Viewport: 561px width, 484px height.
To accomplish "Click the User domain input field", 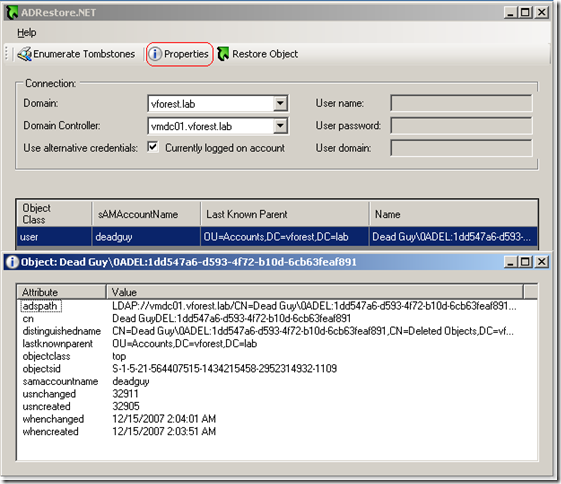I will [461, 148].
